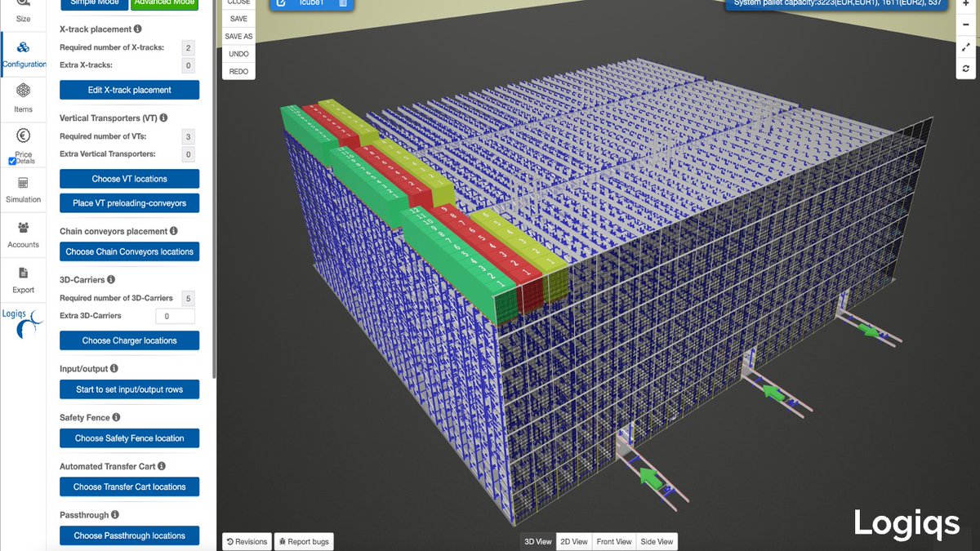Click the Logiqs logo in sidebar
The image size is (980, 551).
(23, 323)
